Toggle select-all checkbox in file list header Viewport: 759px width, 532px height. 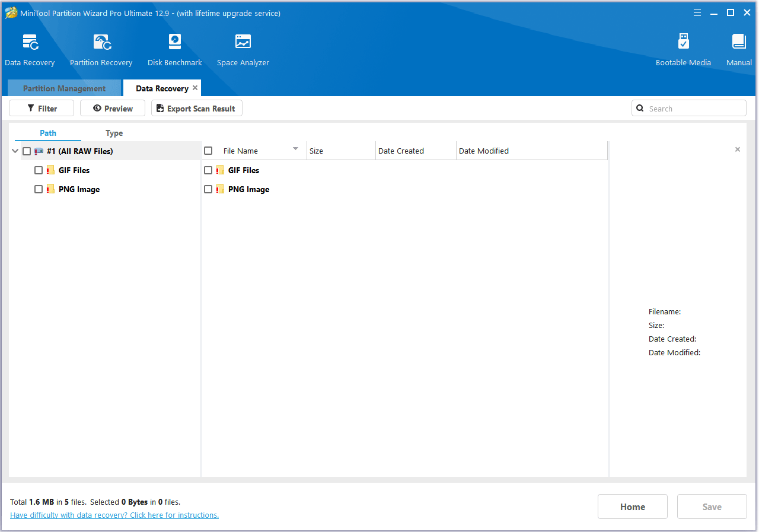(x=208, y=151)
